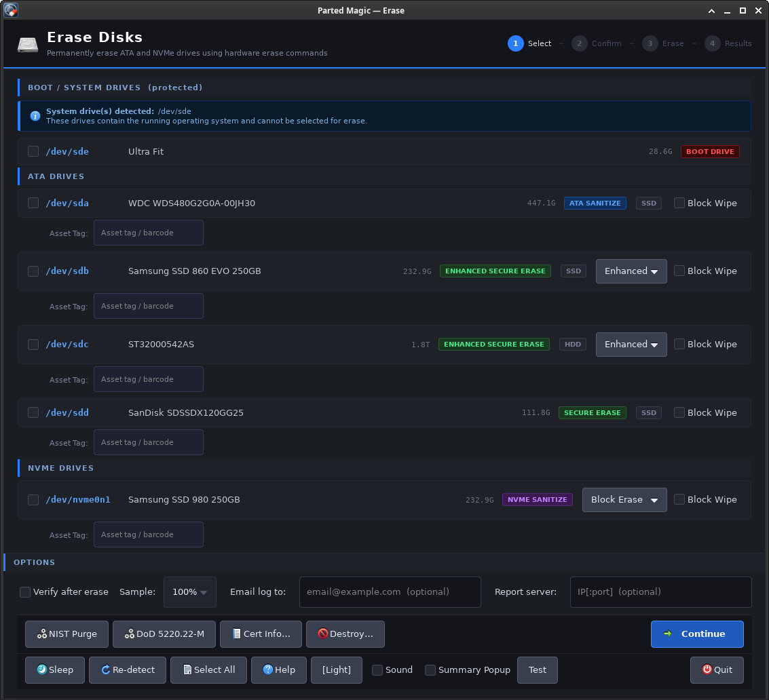The image size is (769, 700).
Task: Click the Help question mark icon
Action: coord(268,669)
